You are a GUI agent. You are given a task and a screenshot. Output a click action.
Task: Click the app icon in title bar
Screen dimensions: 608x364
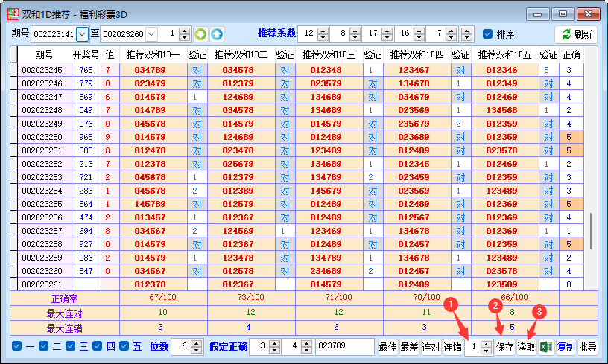(x=13, y=13)
